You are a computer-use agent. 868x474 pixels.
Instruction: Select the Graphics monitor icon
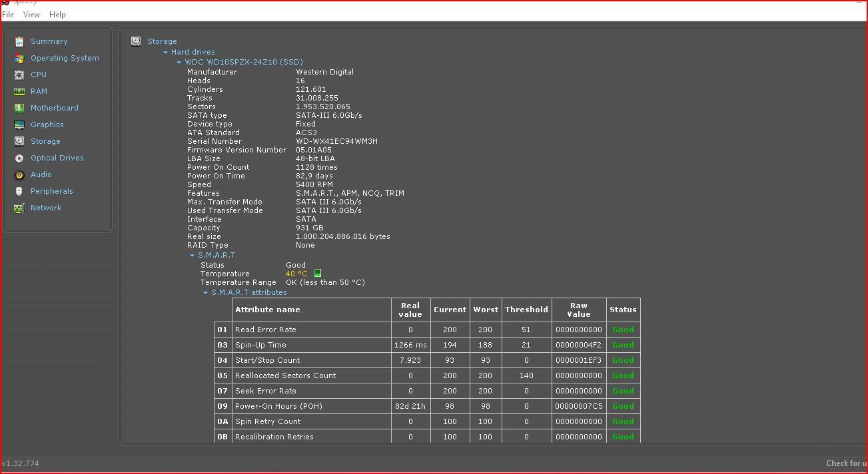pyautogui.click(x=19, y=124)
